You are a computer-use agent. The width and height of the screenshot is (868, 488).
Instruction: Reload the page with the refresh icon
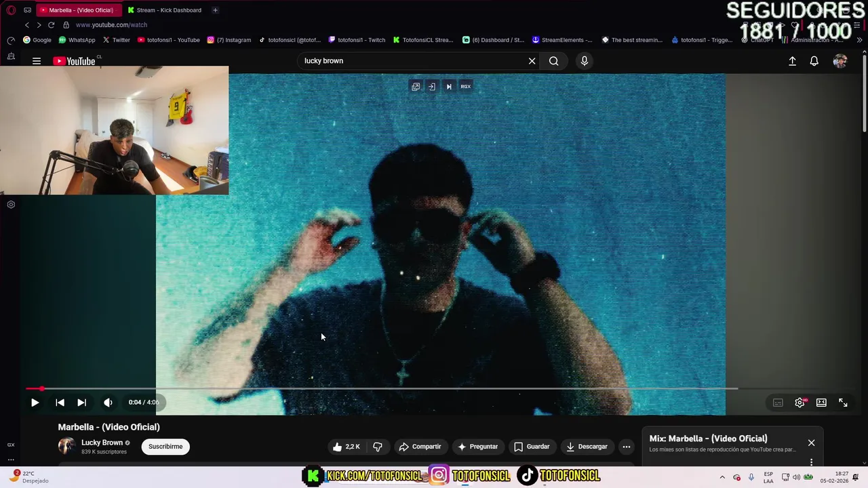click(x=51, y=25)
